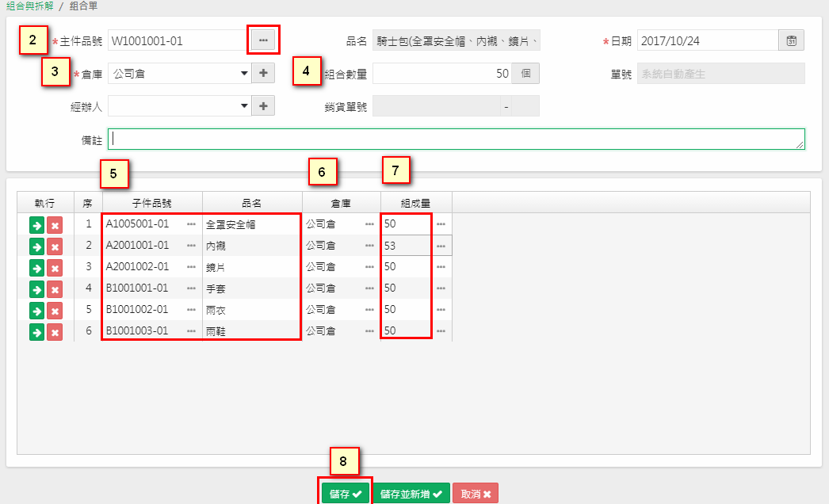
Task: Add new warehouse with plus button
Action: (263, 73)
